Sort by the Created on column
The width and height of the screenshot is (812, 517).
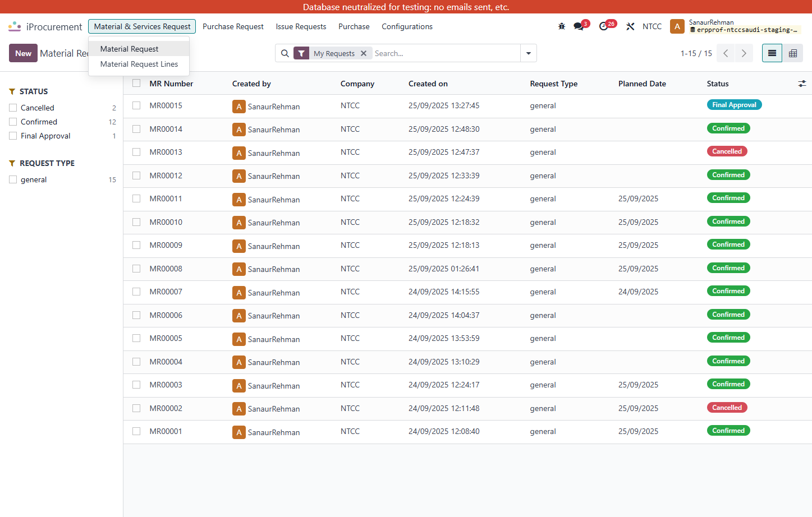pyautogui.click(x=428, y=84)
